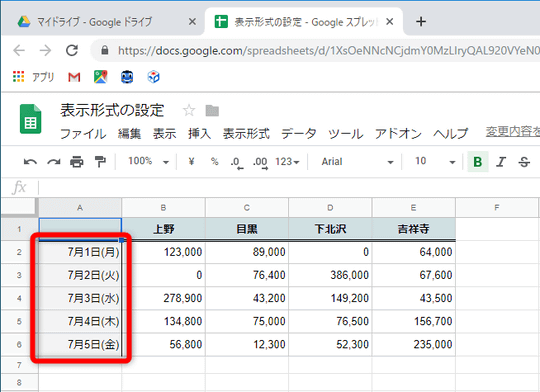Open the データ menu

pos(299,134)
